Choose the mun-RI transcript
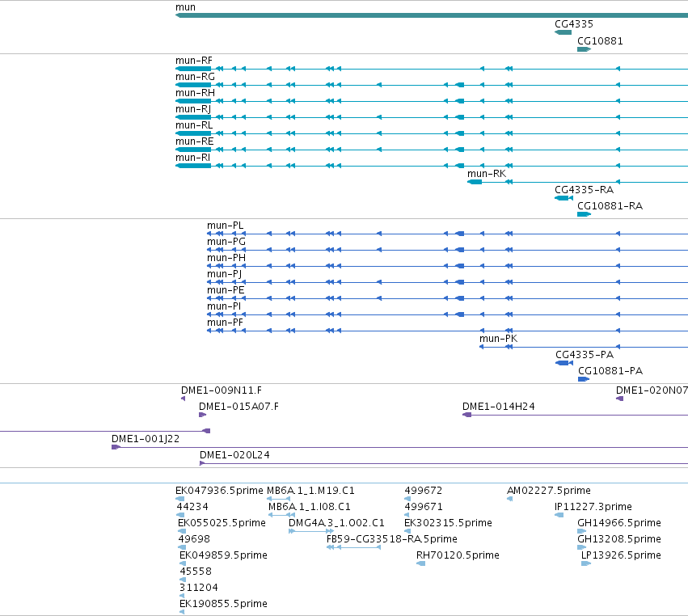The image size is (688, 616). [432, 166]
